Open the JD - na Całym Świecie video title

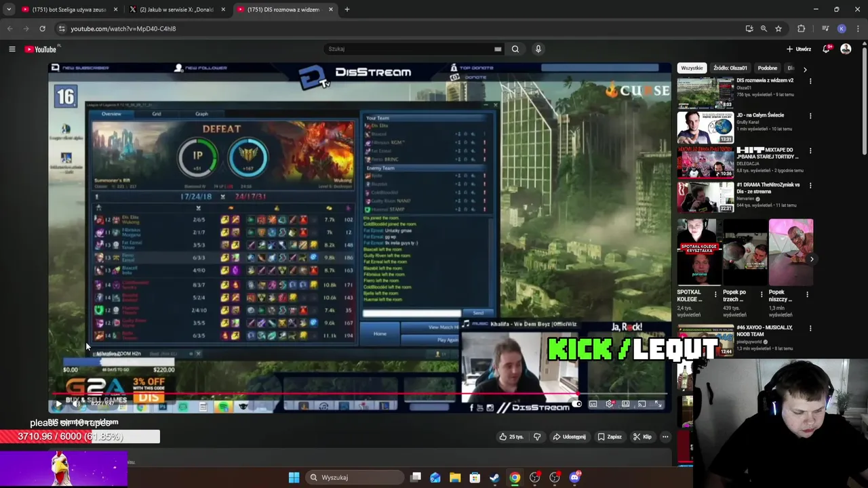[760, 115]
